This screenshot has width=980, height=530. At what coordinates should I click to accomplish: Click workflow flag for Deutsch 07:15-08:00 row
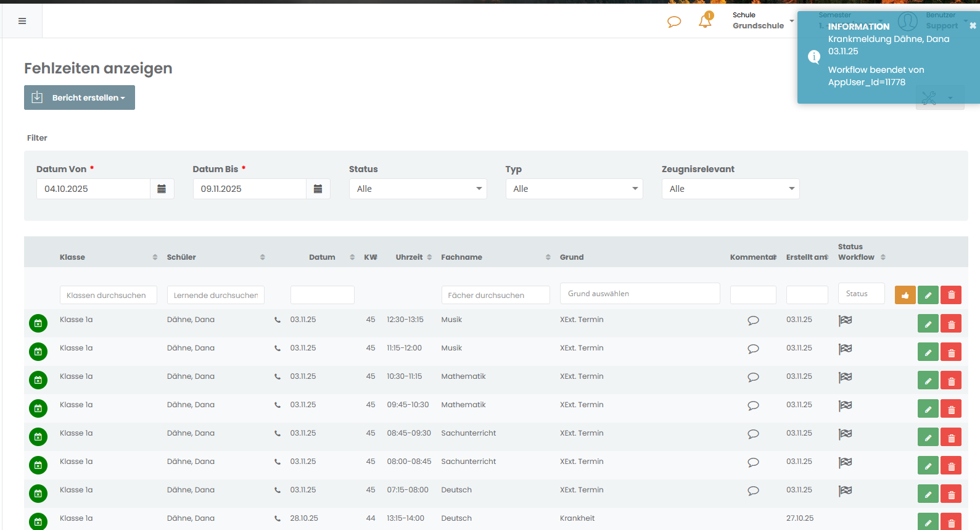tap(845, 491)
